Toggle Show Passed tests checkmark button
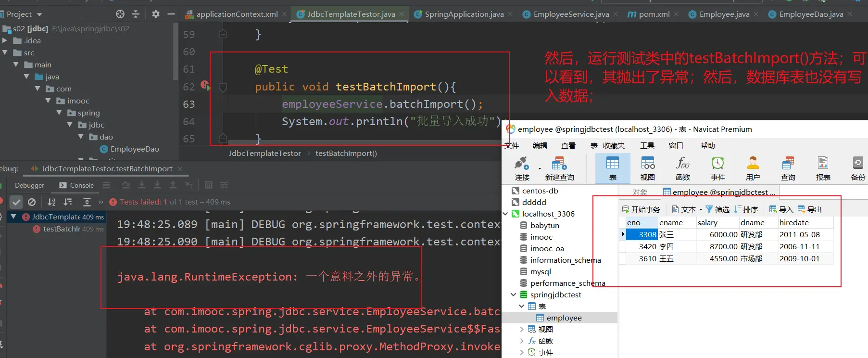The width and height of the screenshot is (868, 358). (16, 202)
